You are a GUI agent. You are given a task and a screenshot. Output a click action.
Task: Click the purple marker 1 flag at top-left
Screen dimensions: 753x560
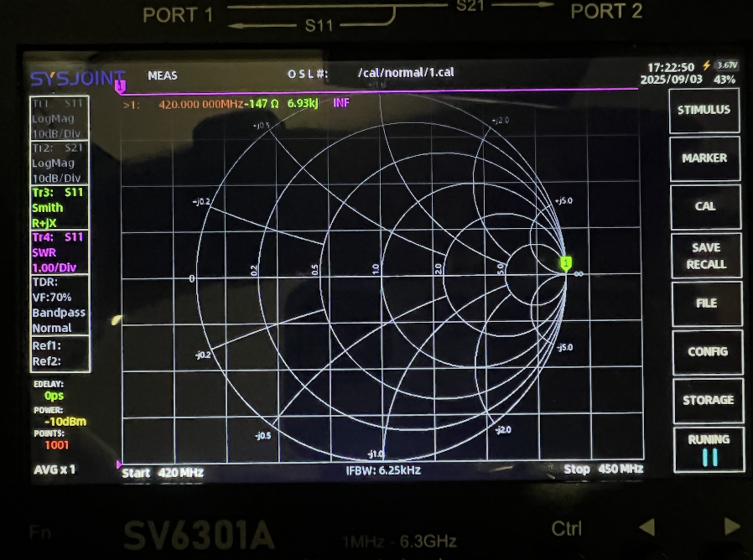pyautogui.click(x=120, y=86)
